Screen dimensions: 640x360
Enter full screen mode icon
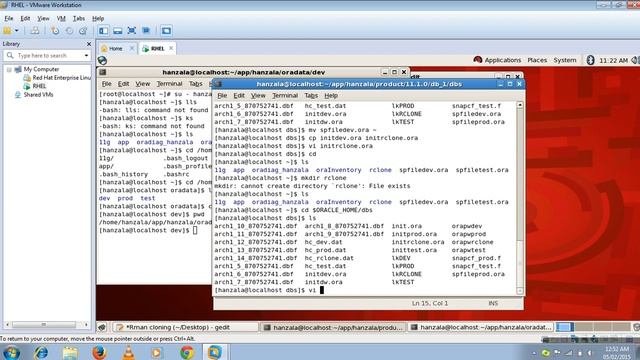point(131,31)
